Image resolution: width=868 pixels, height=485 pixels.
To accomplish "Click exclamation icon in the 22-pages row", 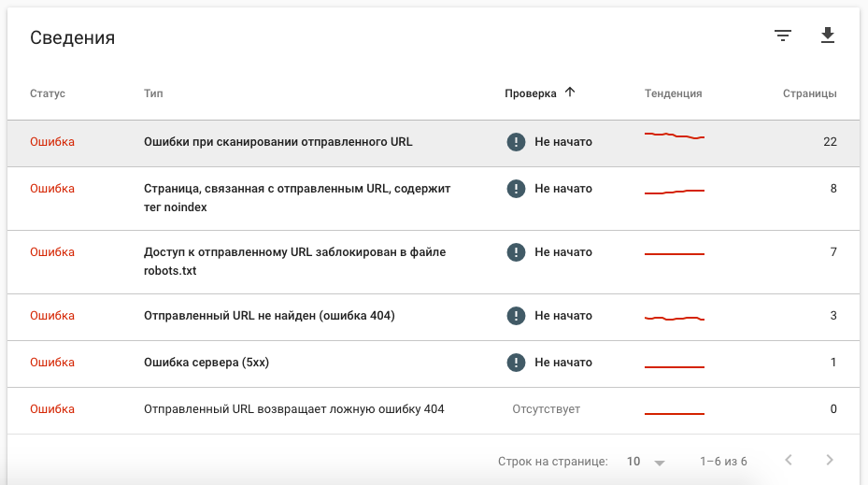I will (516, 142).
